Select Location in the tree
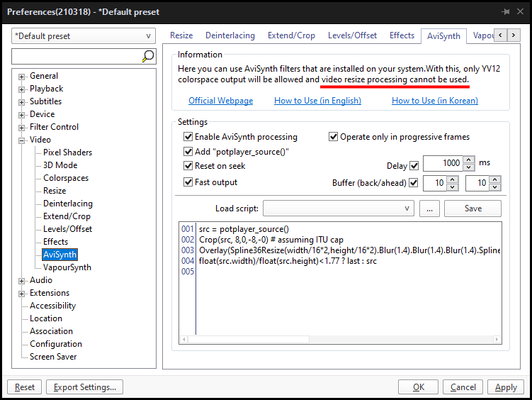 [46, 318]
